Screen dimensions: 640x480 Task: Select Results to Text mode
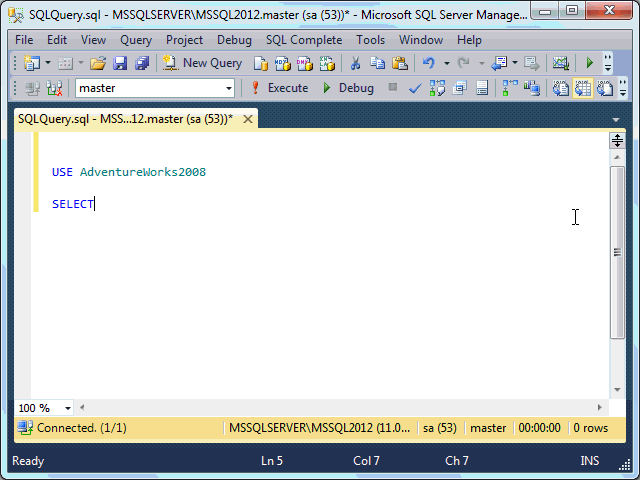point(561,88)
